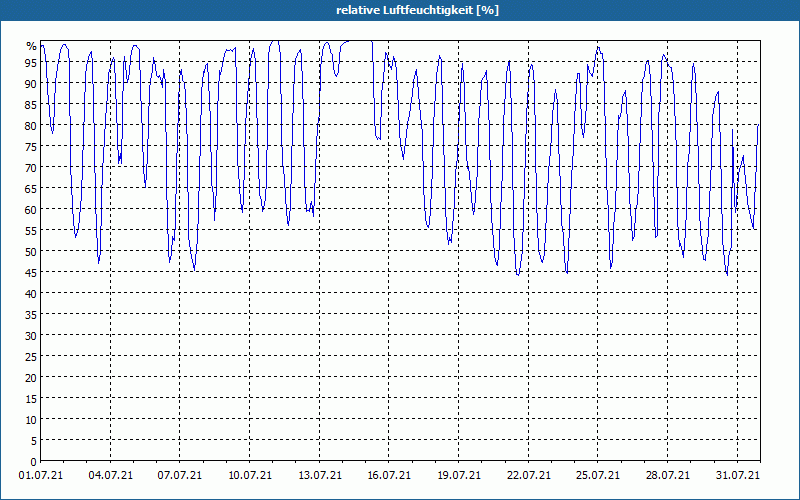
Task: Click the y-axis value 90
Action: click(31, 84)
